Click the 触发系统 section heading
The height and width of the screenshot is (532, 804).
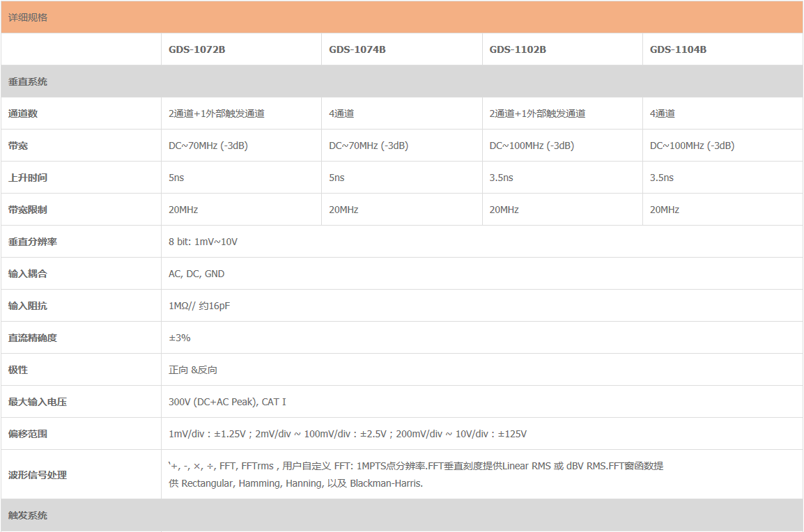pyautogui.click(x=28, y=515)
